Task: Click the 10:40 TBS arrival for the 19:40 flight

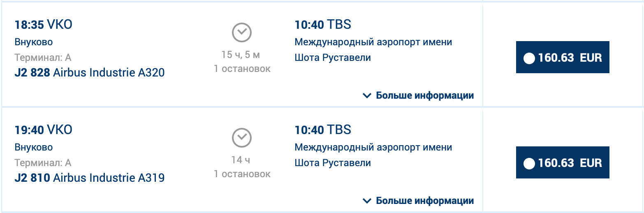Action: 323,130
